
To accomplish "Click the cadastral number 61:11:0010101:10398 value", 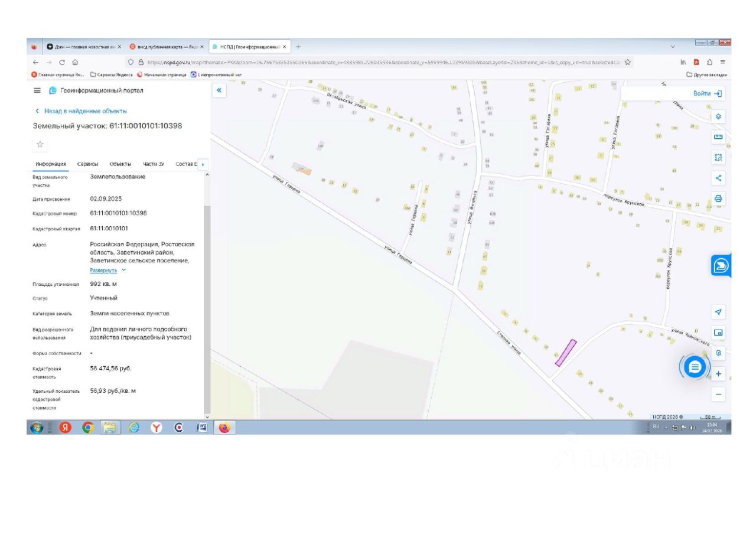I will (118, 213).
